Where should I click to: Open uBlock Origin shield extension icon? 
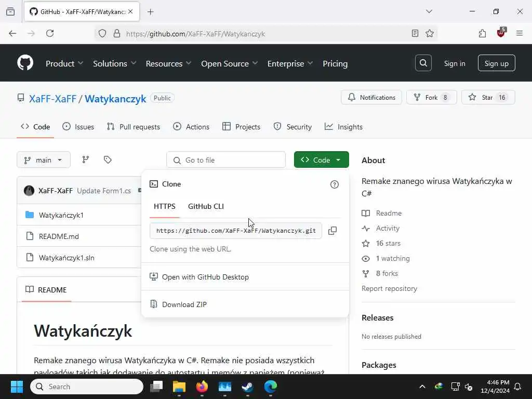[501, 33]
